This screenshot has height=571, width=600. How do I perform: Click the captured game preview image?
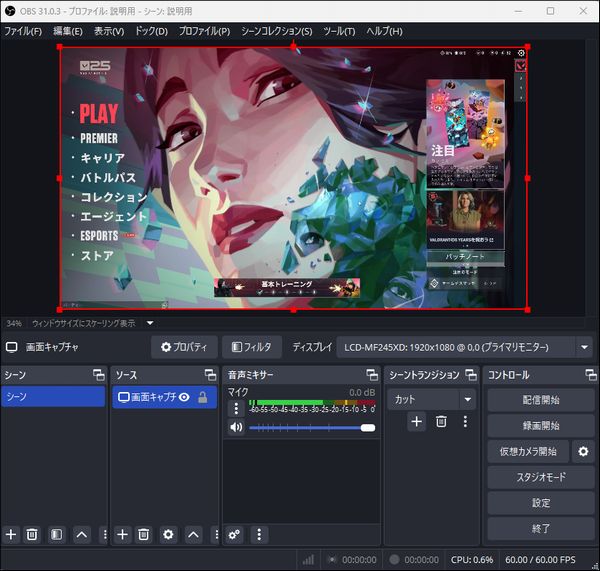coord(293,178)
